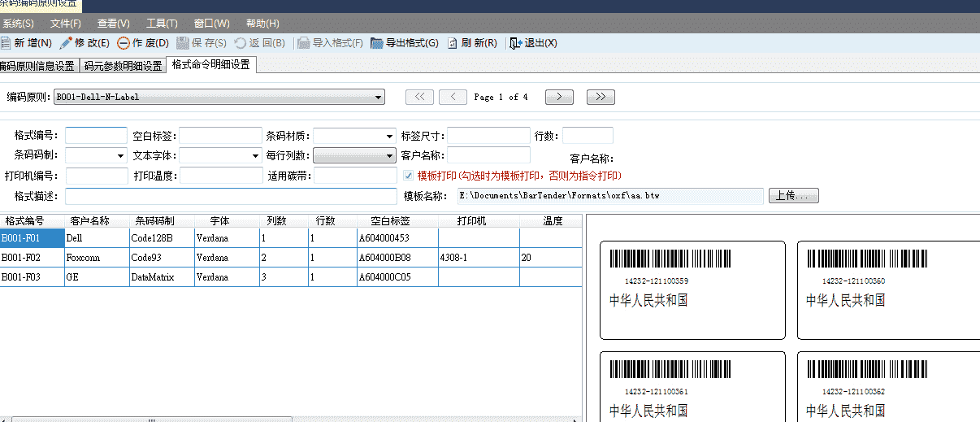Click the 打印机 column header
Viewport: 980px width, 422px height.
click(x=479, y=221)
